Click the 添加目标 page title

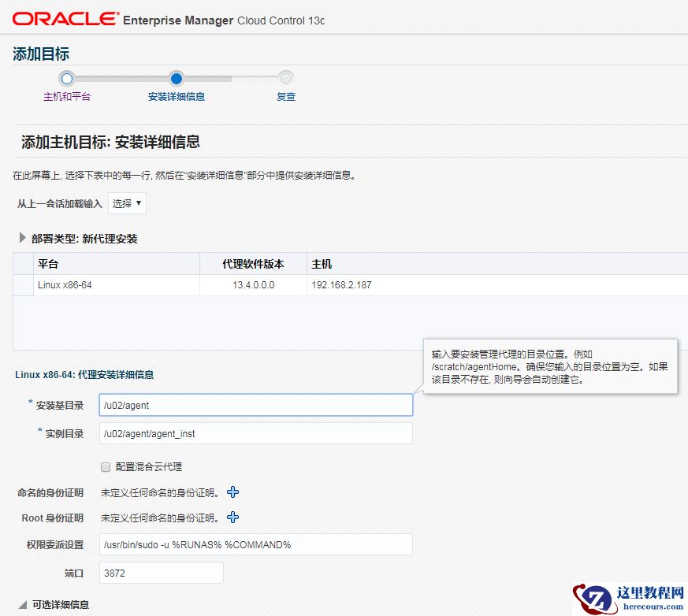[41, 54]
